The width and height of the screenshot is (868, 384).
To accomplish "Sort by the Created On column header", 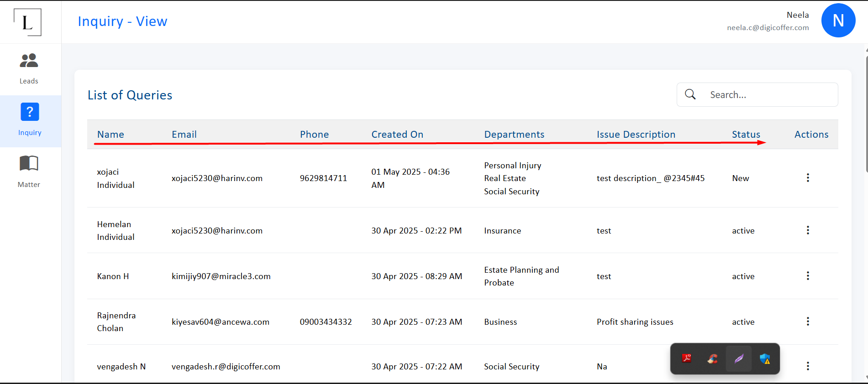I will coord(397,135).
